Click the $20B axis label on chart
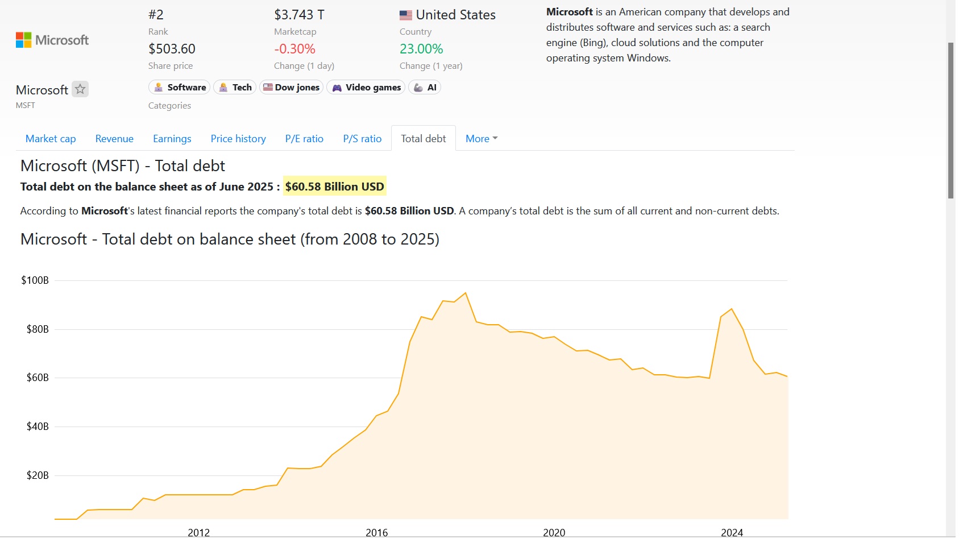980x538 pixels. (x=38, y=475)
